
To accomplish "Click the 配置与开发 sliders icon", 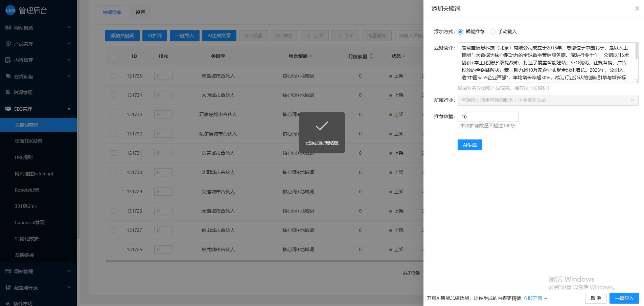I will [x=8, y=287].
